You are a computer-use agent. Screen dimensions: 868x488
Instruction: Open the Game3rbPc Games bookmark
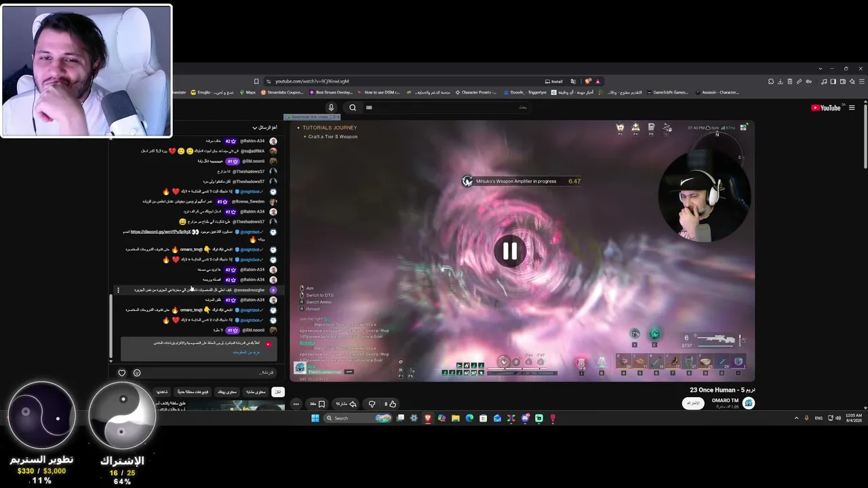click(x=668, y=92)
